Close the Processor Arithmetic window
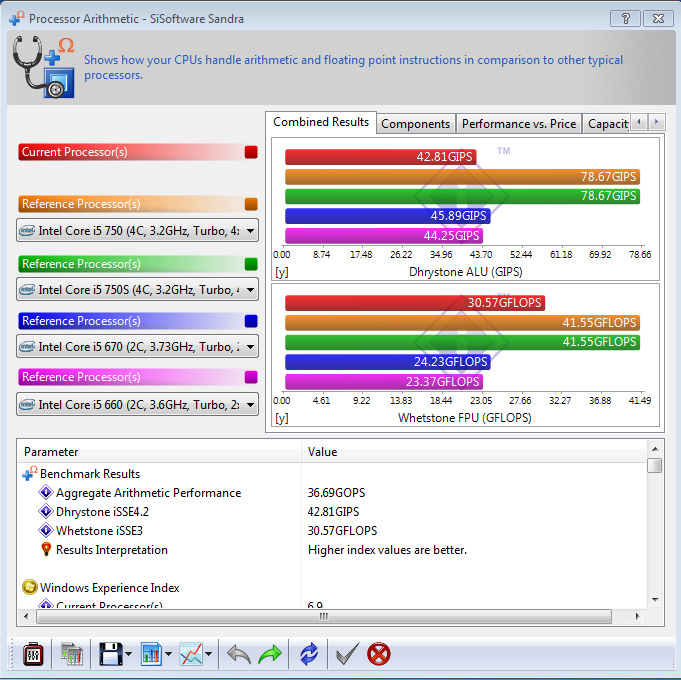This screenshot has width=681, height=680. [x=658, y=18]
